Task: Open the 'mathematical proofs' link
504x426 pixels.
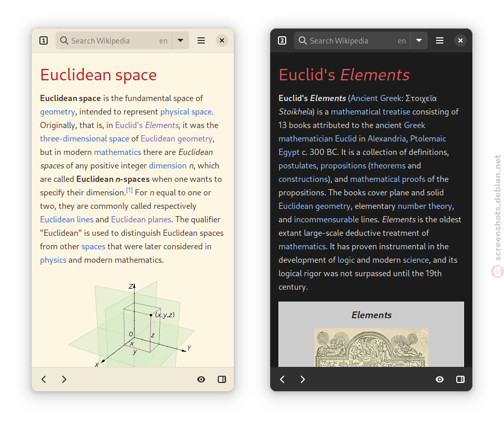Action: point(387,179)
